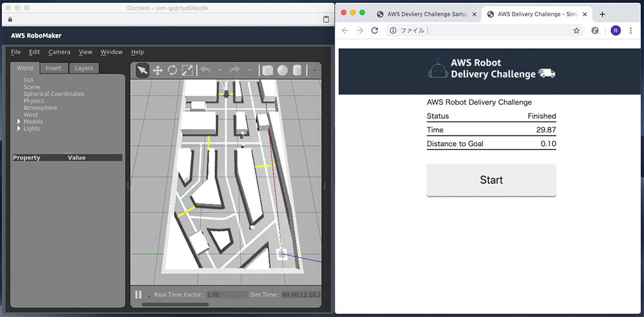Click the 3D simulation world view
The image size is (644, 317).
click(x=226, y=183)
